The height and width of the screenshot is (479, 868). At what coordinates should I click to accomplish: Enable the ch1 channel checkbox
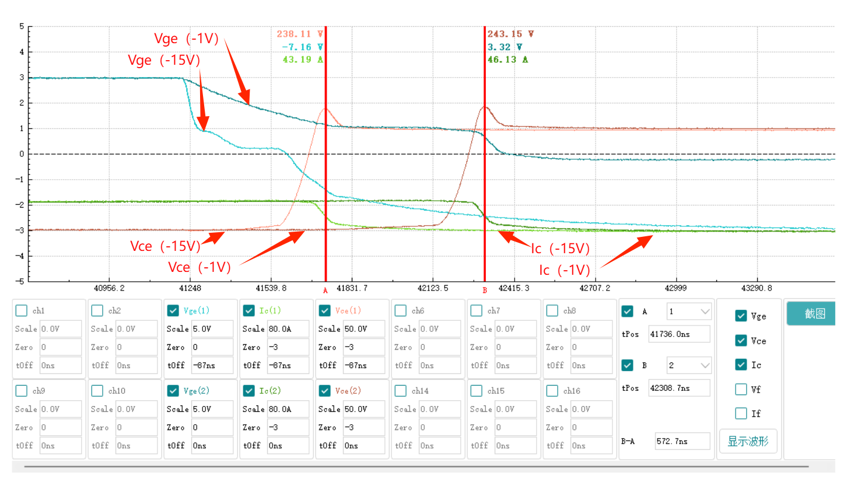point(22,310)
